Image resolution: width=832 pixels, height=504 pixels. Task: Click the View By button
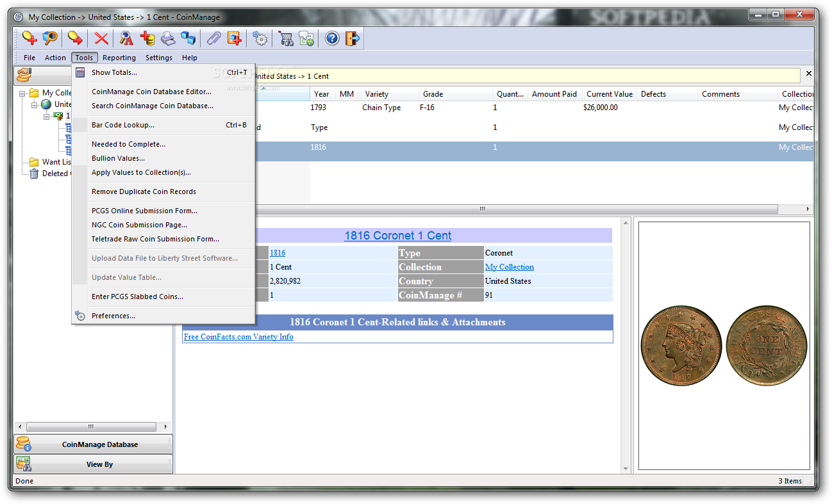pos(93,464)
